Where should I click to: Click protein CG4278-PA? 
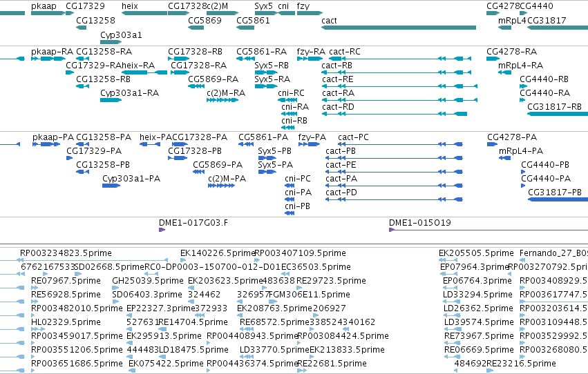tap(493, 144)
